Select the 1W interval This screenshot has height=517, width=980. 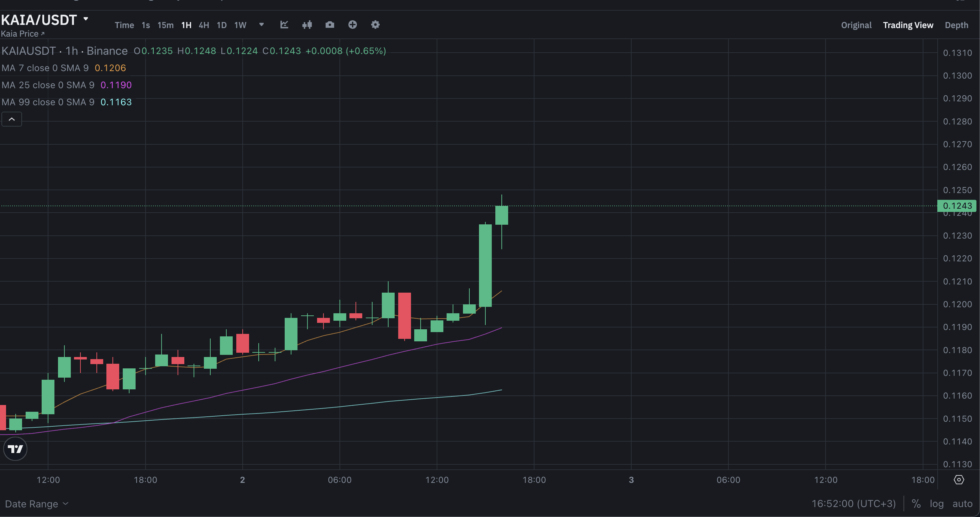241,25
